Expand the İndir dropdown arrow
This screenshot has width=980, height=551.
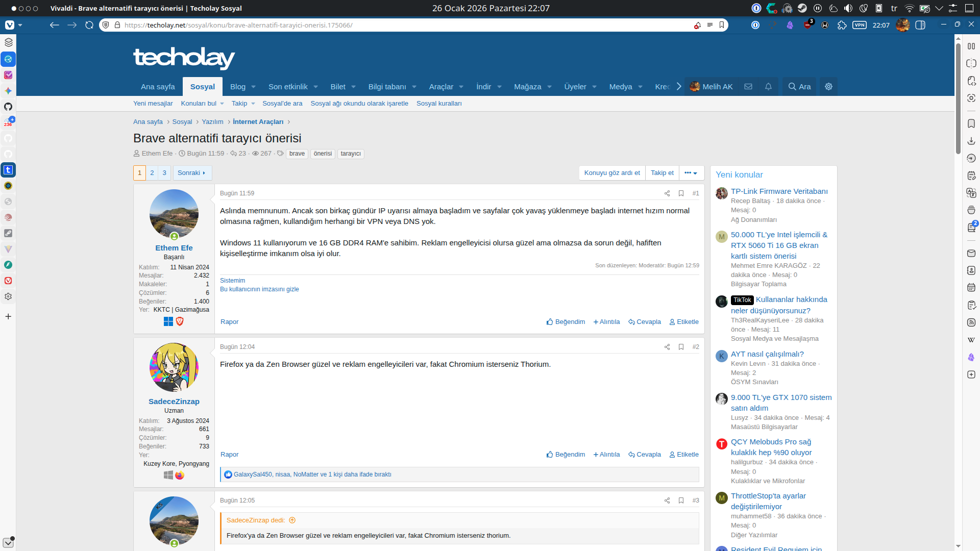click(499, 87)
